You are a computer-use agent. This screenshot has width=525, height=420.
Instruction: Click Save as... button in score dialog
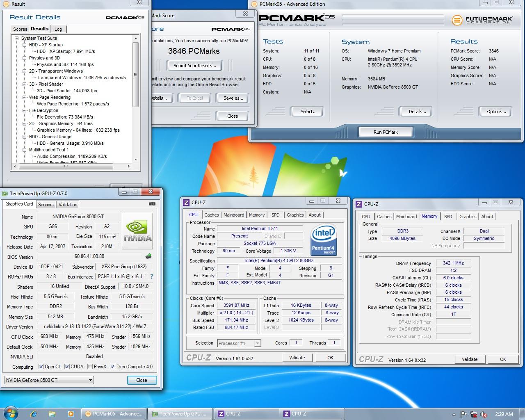pos(233,98)
